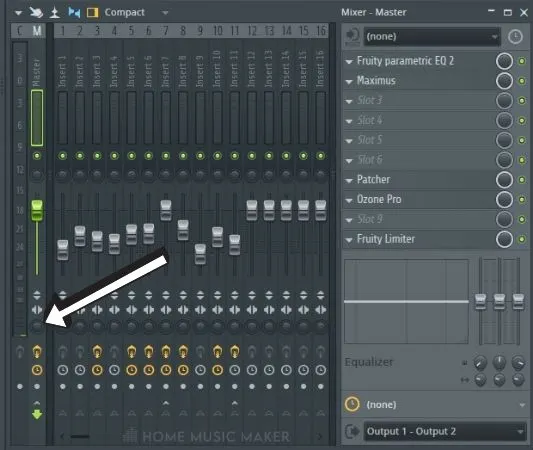The height and width of the screenshot is (450, 533).
Task: Select the Master mixer track
Action: [x=37, y=31]
